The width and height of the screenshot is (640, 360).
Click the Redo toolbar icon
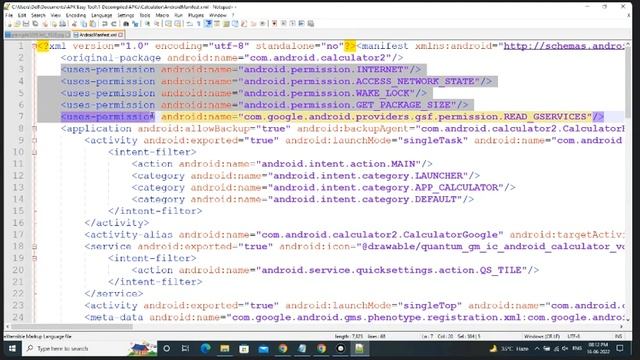(114, 24)
